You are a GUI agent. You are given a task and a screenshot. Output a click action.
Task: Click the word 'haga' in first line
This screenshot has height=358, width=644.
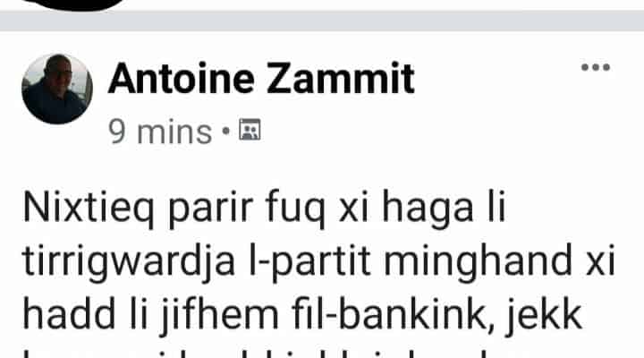[x=428, y=209]
